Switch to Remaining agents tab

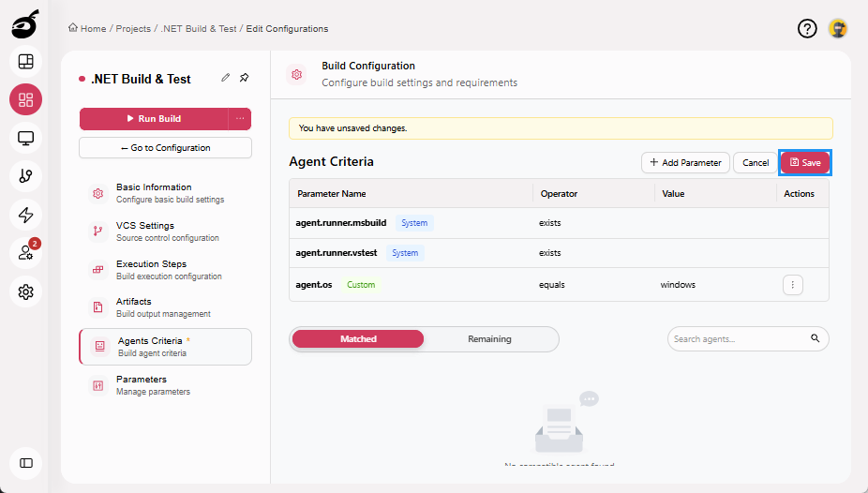(489, 339)
